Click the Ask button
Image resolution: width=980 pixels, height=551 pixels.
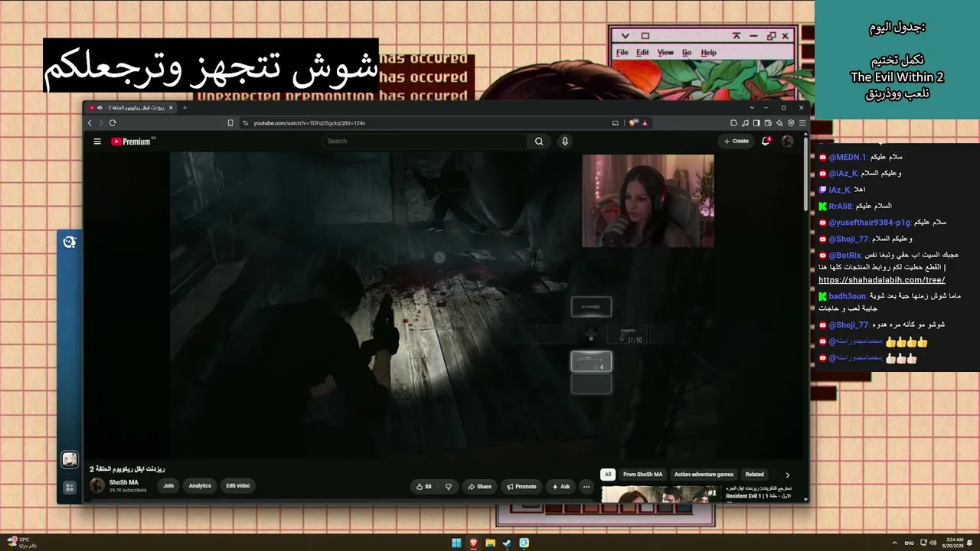(x=561, y=486)
